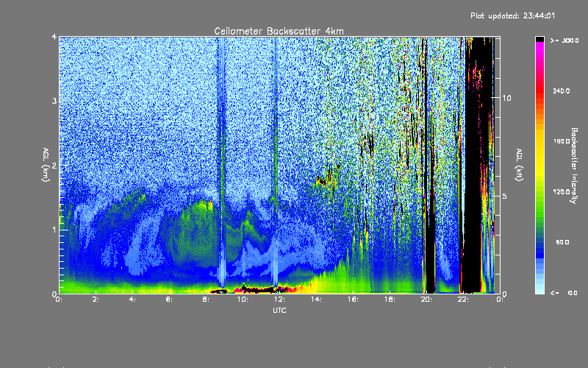
Task: Pick the red band of the colorbar
Action: 539,92
